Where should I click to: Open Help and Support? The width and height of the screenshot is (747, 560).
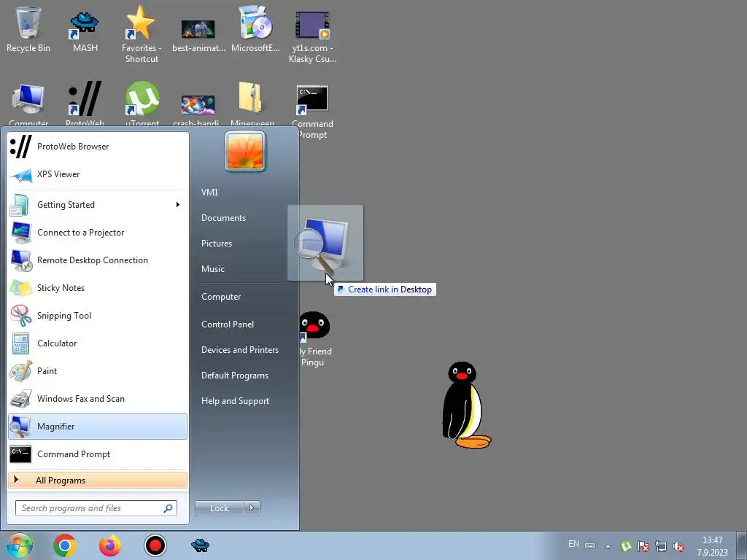click(236, 401)
